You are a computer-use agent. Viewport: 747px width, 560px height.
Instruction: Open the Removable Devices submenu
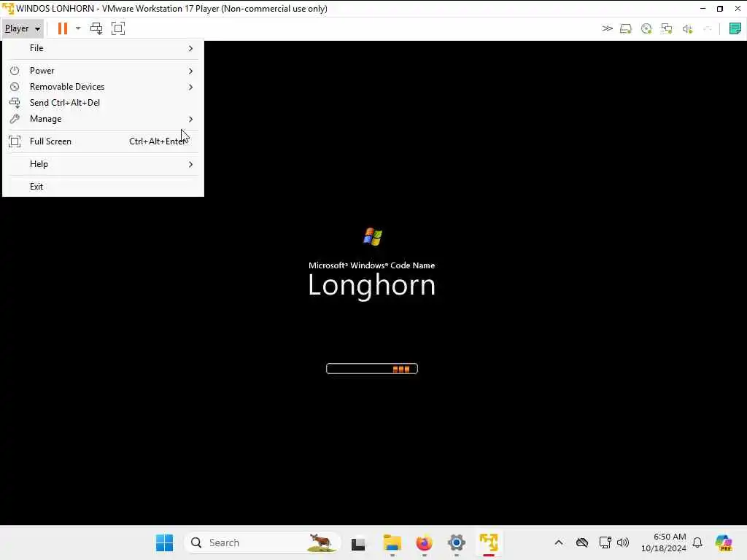[103, 87]
